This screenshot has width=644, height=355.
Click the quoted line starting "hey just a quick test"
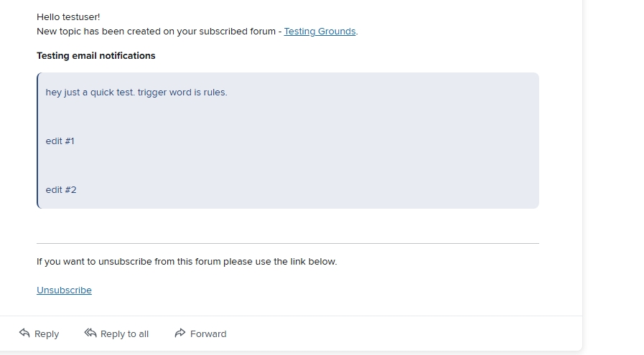point(136,93)
